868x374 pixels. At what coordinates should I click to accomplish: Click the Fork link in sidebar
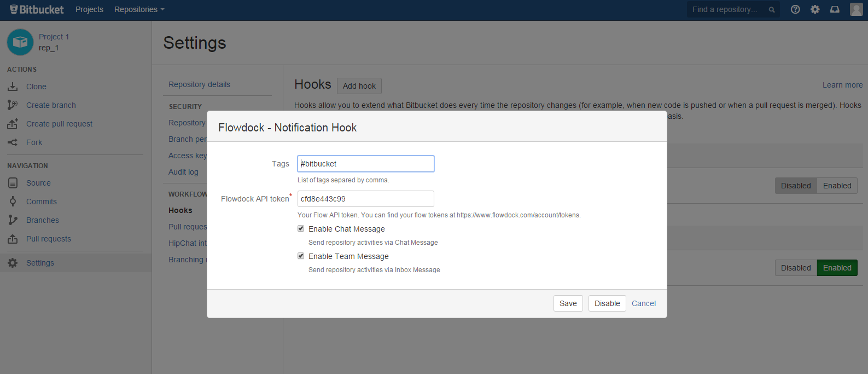tap(34, 142)
